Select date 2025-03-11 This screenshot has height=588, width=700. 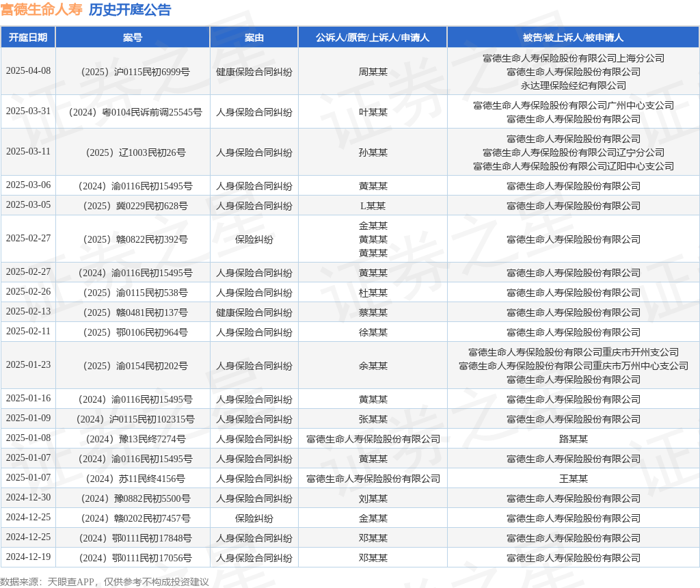click(28, 151)
